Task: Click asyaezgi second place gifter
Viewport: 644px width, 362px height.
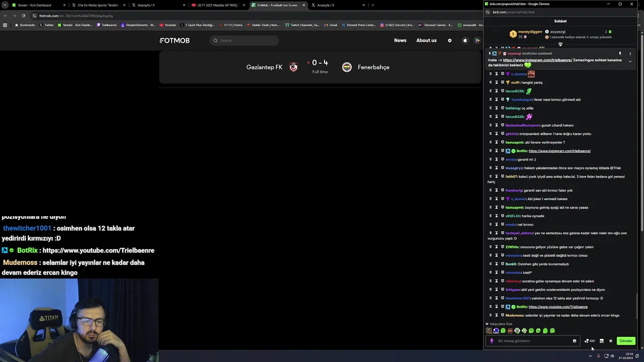Action: [558, 32]
